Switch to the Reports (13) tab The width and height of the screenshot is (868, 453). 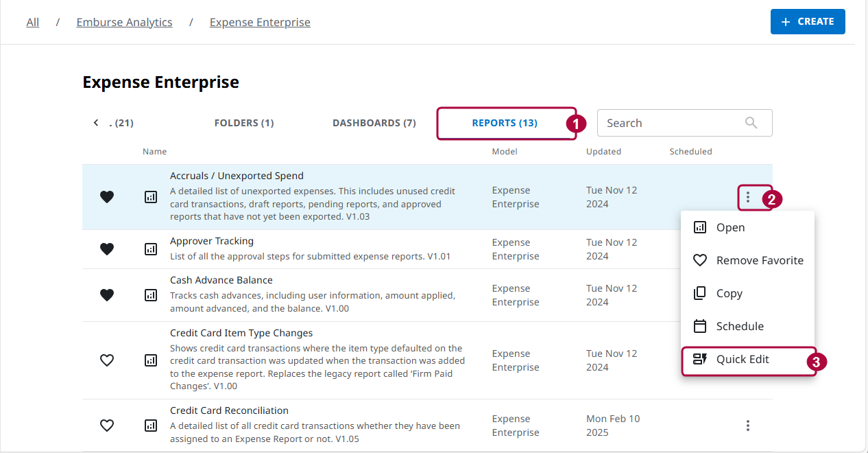(x=505, y=123)
